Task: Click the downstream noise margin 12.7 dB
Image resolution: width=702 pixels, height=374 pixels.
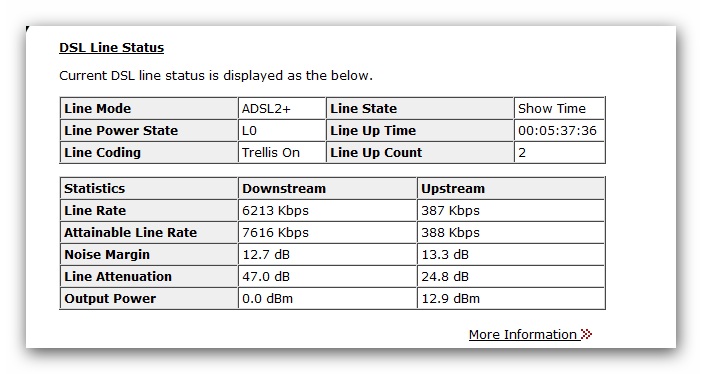Action: 266,254
